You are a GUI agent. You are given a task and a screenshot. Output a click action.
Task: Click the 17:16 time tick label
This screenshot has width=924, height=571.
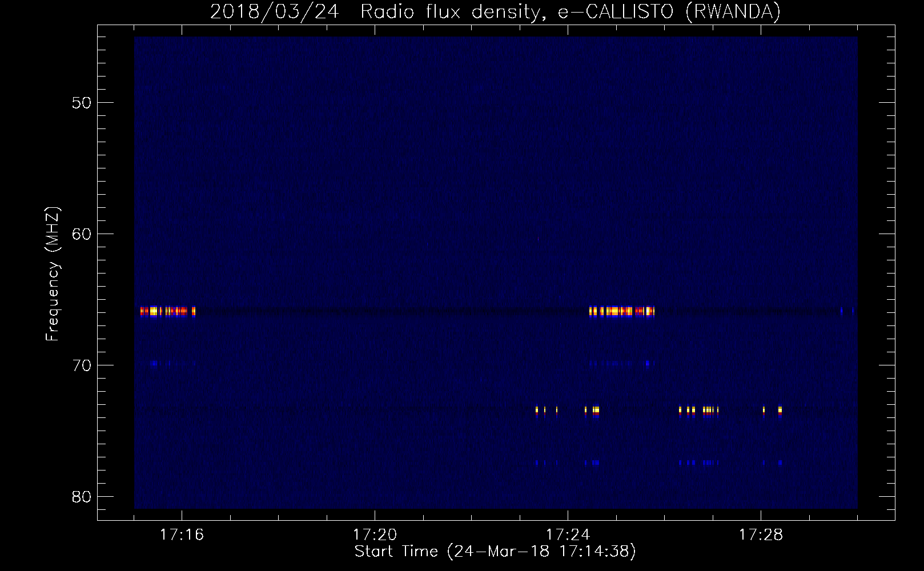tap(182, 535)
